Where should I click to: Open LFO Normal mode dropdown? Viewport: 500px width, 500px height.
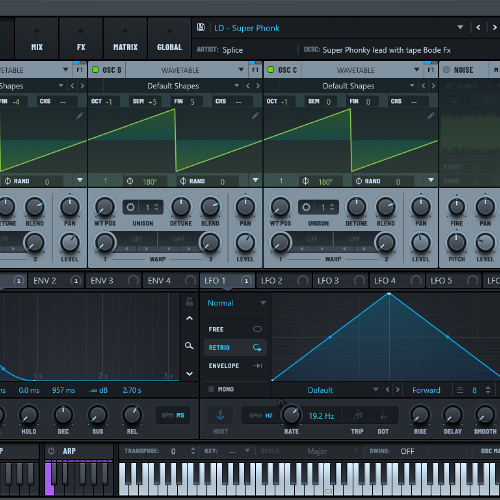[x=237, y=303]
